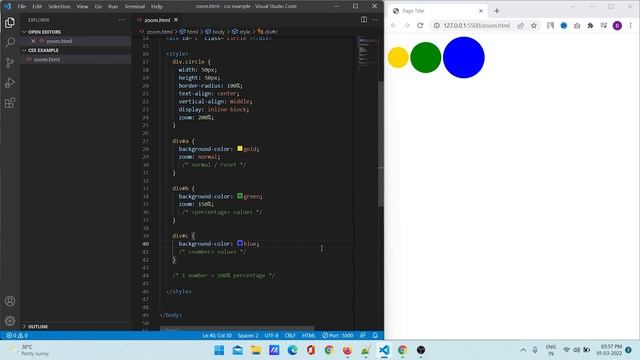The image size is (640, 360).
Task: Switch to the zoom.html editor tab
Action: point(158,20)
